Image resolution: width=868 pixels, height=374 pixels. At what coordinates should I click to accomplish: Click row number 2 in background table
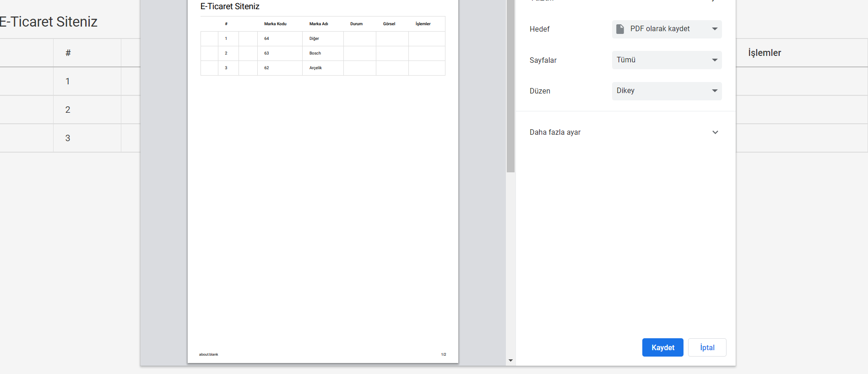(68, 110)
